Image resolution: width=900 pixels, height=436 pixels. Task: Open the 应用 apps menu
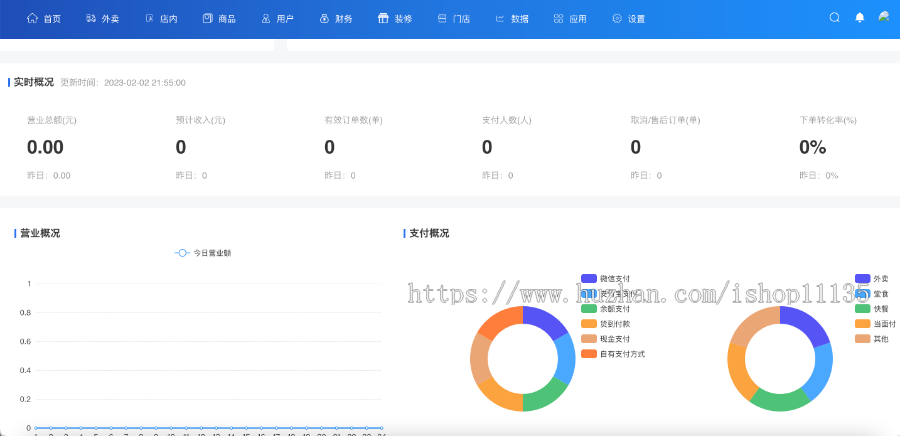click(x=570, y=18)
